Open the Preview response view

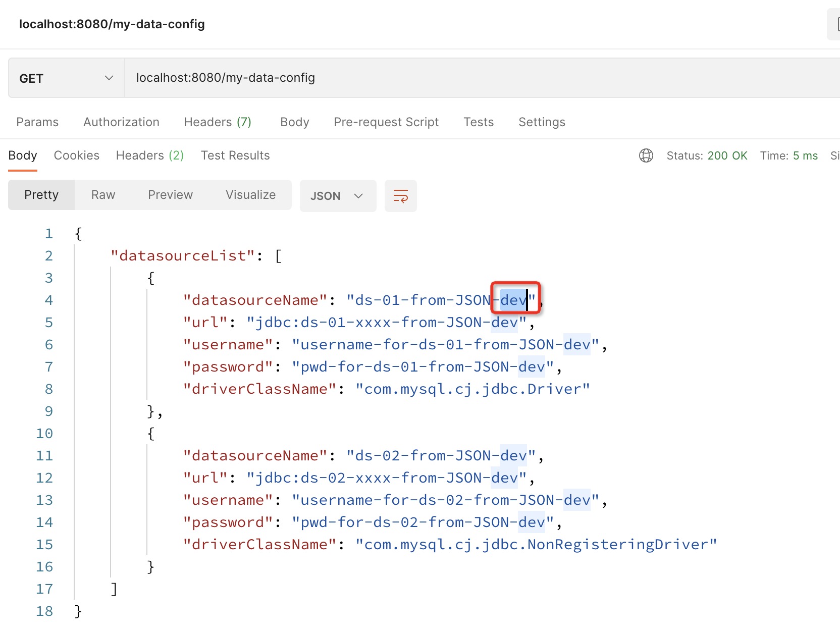(170, 194)
